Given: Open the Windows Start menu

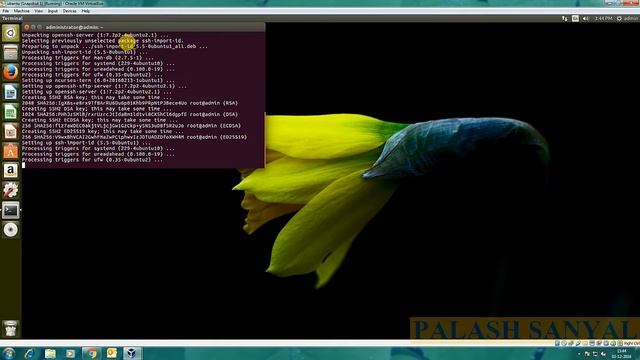Looking at the screenshot, I should click(x=8, y=353).
